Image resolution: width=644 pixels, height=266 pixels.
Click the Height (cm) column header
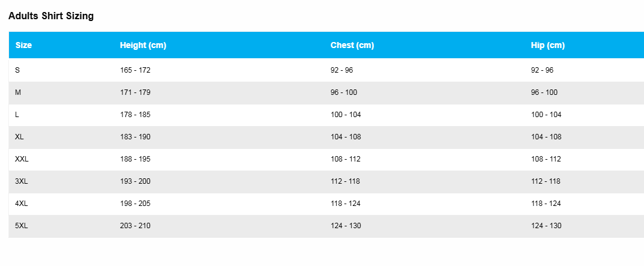coord(143,45)
